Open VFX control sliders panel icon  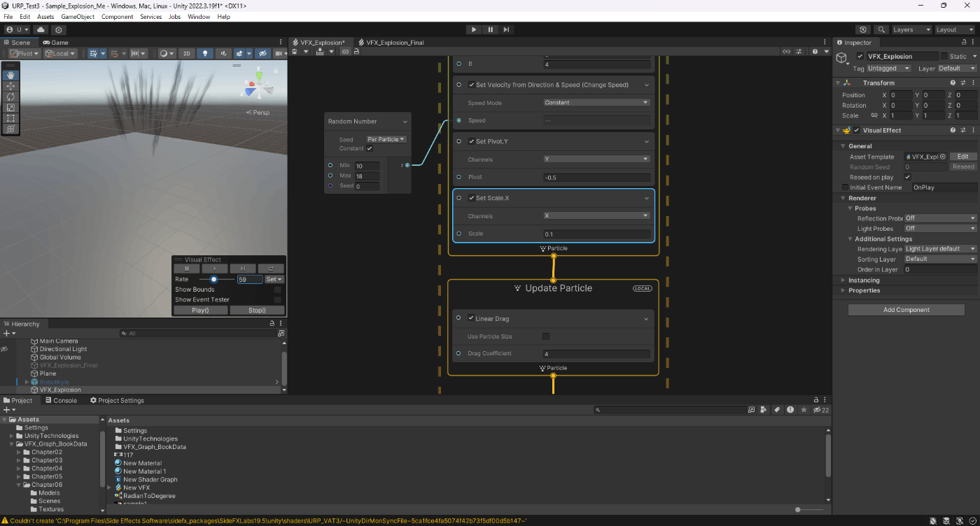[x=800, y=52]
